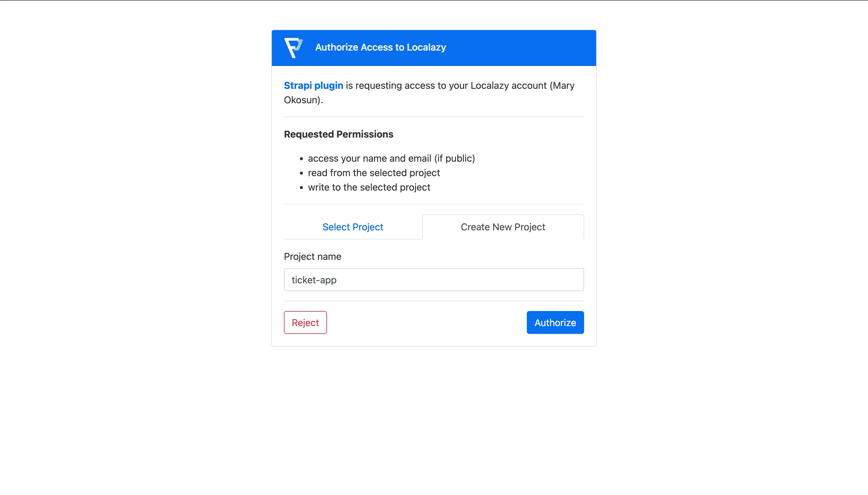Click the bullet before the write permission

(x=301, y=188)
